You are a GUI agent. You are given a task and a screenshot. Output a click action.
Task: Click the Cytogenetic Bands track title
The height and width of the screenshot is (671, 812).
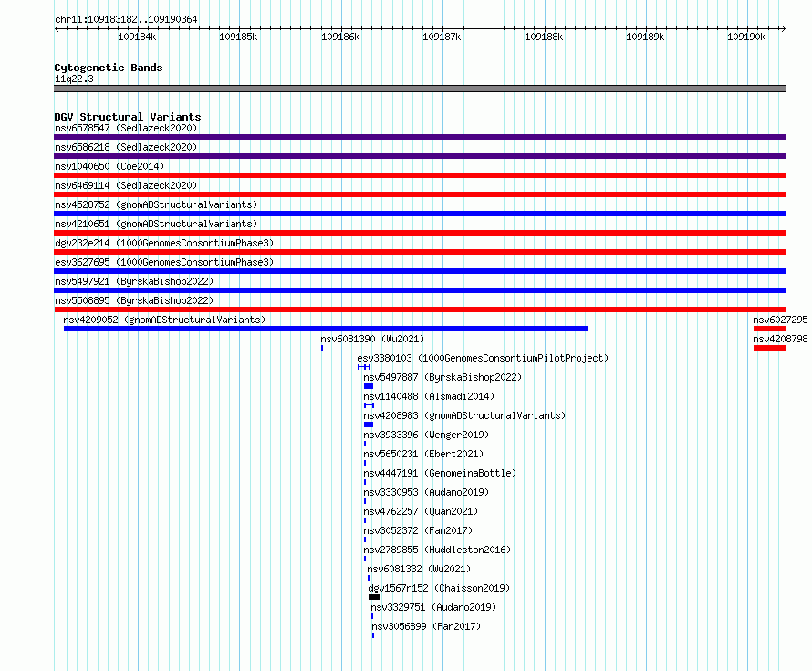pyautogui.click(x=109, y=68)
